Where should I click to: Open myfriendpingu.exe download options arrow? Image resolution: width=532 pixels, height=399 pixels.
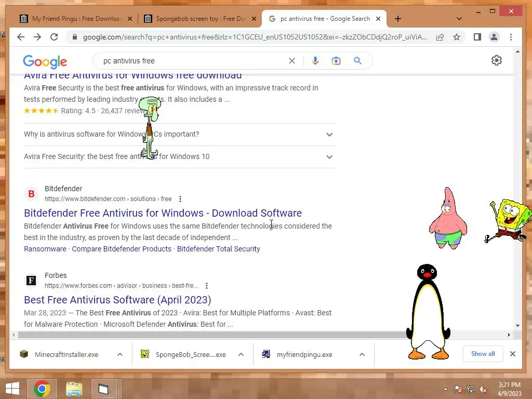pyautogui.click(x=362, y=354)
